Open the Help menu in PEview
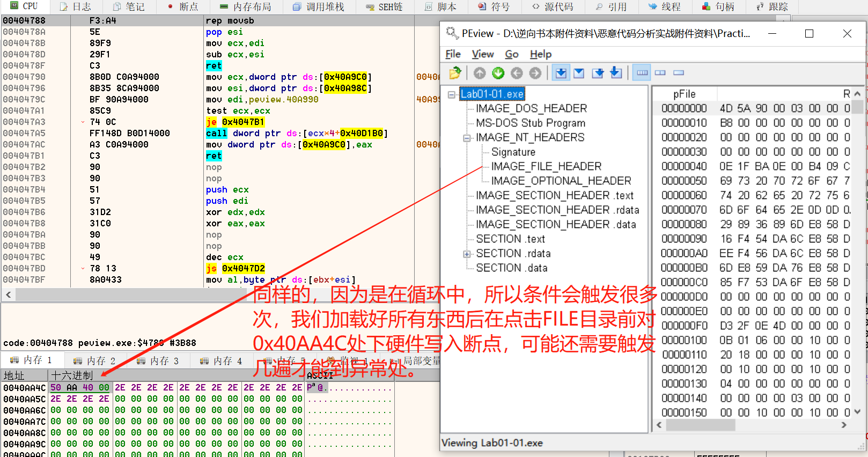Screen dimensions: 868x457 point(540,54)
